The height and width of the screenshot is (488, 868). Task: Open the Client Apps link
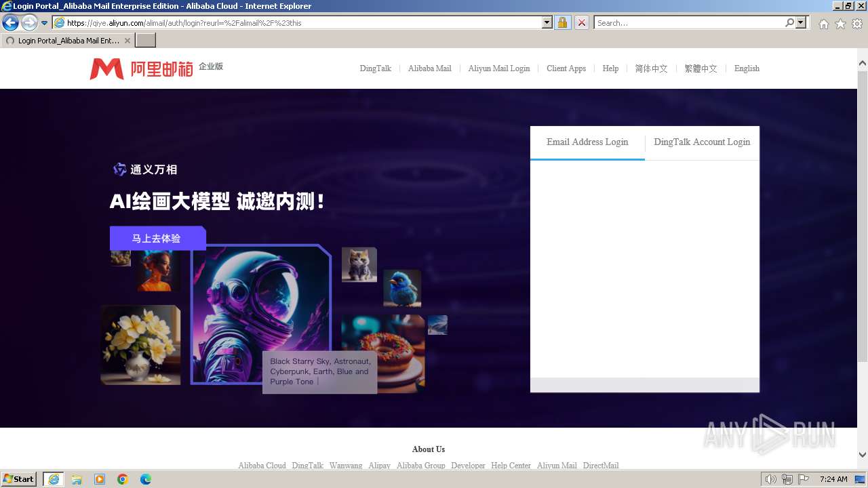tap(566, 68)
